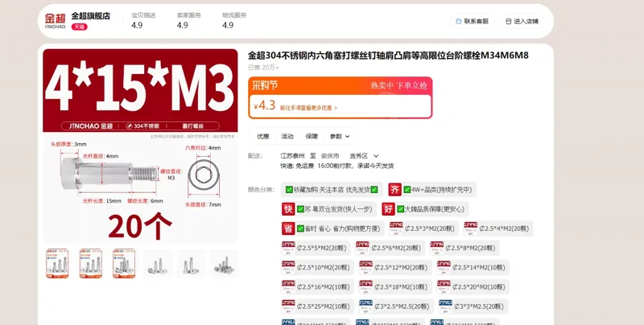Click the main 4*15*M3 product image
This screenshot has width=644, height=325.
pyautogui.click(x=140, y=146)
